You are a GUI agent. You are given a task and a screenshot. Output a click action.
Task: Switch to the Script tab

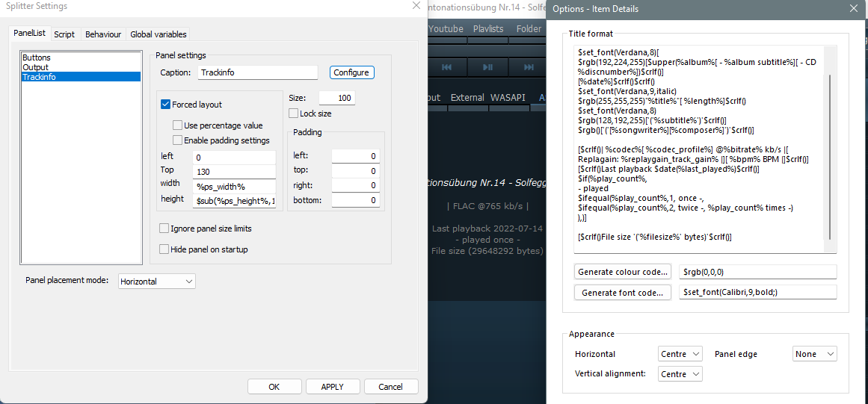[64, 34]
